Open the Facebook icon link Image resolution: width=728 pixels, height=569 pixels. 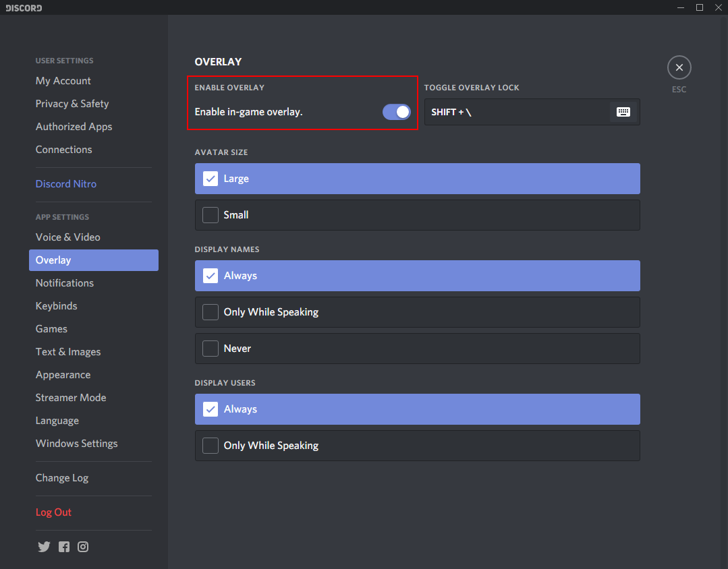pos(64,547)
